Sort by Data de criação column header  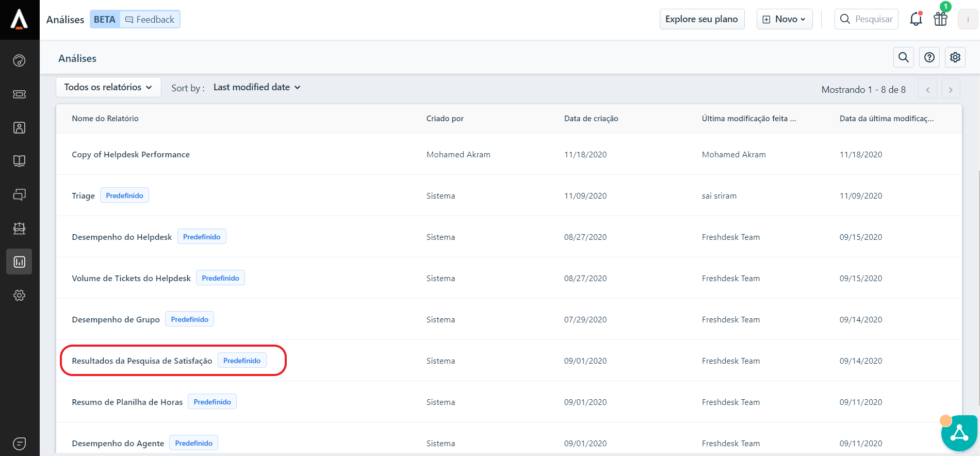pyautogui.click(x=591, y=119)
